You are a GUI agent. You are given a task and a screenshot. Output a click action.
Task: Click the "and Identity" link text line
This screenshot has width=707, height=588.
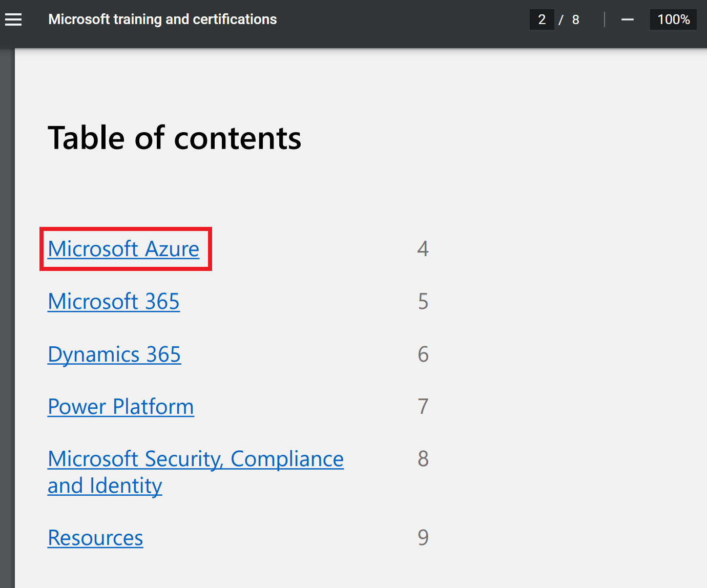tap(105, 486)
